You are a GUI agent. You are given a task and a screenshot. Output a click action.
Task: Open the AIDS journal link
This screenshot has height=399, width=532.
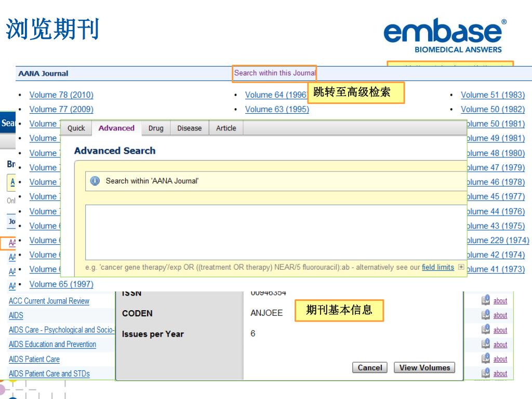click(x=16, y=315)
